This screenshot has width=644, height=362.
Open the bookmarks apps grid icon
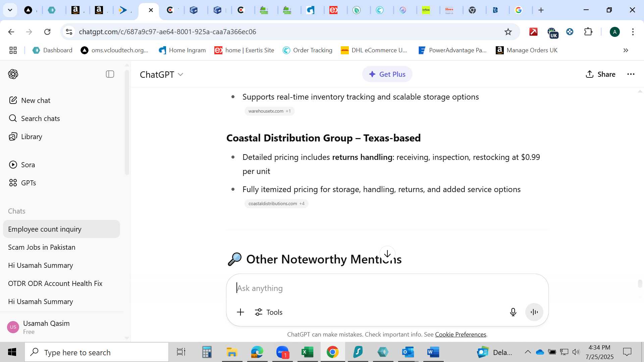[13, 50]
